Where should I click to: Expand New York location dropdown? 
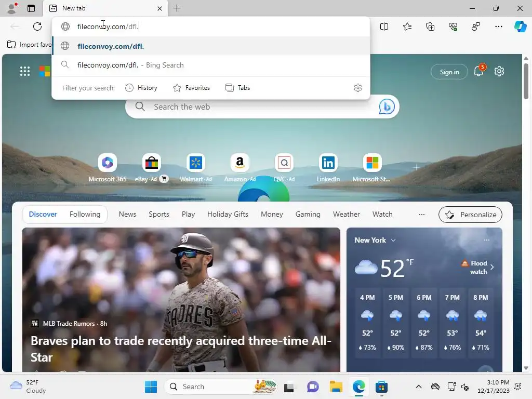[375, 240]
